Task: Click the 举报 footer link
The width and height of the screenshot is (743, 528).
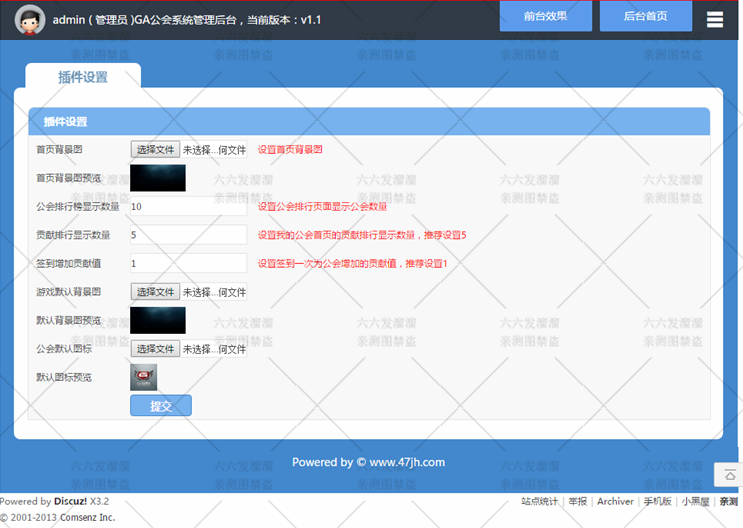Action: tap(578, 501)
